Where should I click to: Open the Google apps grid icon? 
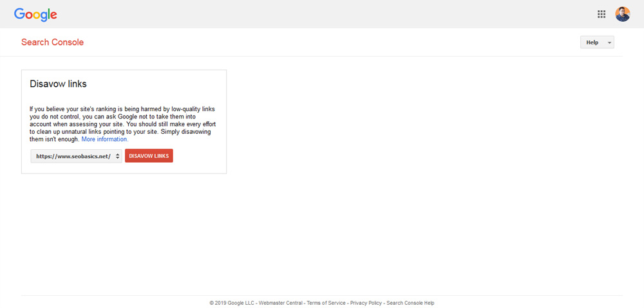click(601, 14)
